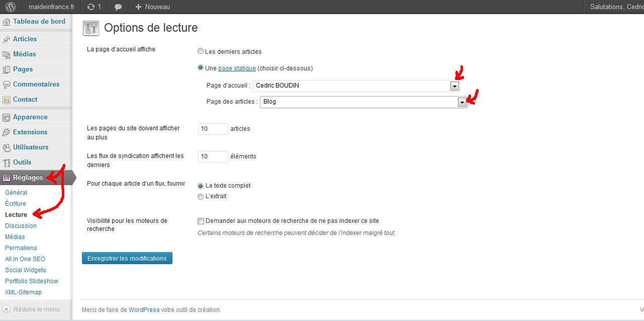Enable the search engine no-index checkbox
Viewport: 644px width, 321px height.
[201, 221]
